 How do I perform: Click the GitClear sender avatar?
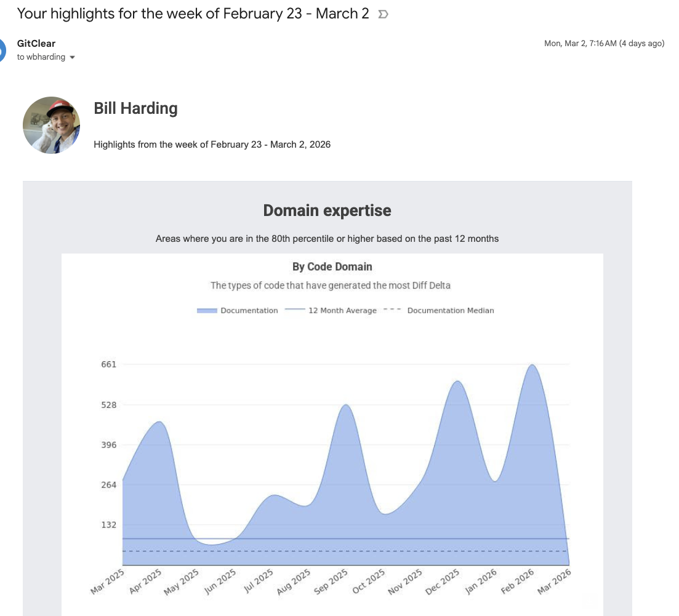pos(3,50)
